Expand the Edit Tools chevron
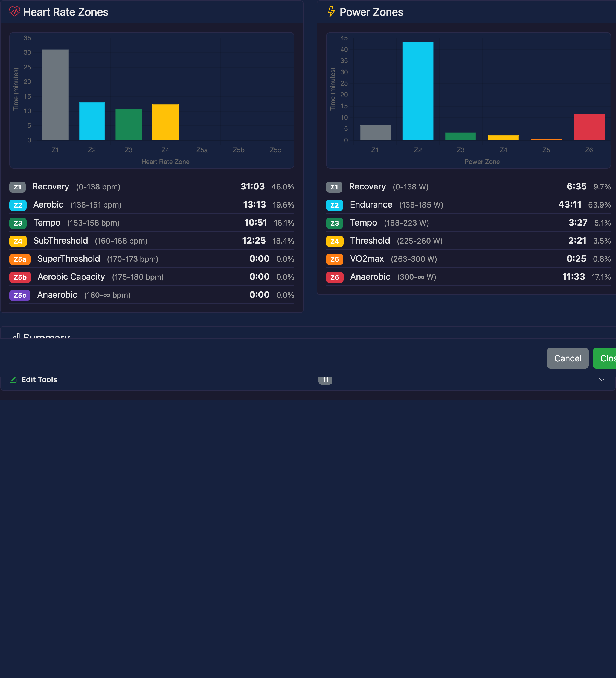 click(x=602, y=380)
